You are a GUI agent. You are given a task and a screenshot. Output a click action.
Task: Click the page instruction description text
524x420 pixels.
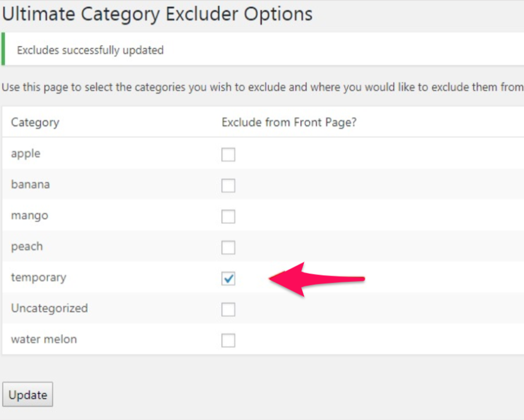coord(262,88)
